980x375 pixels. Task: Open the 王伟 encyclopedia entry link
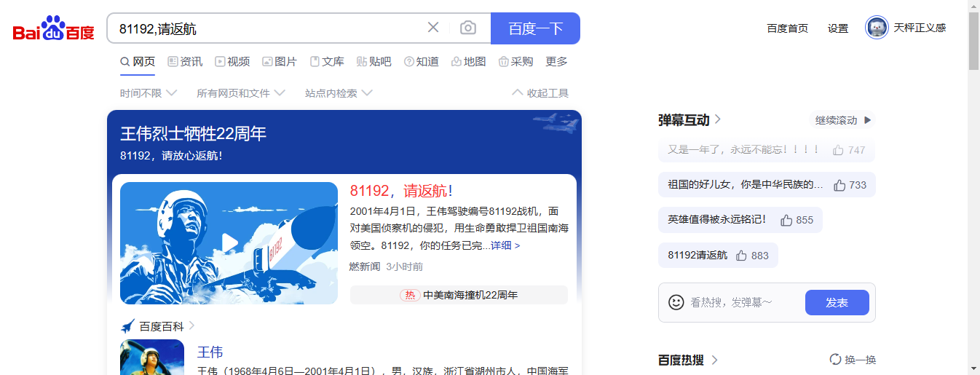210,352
